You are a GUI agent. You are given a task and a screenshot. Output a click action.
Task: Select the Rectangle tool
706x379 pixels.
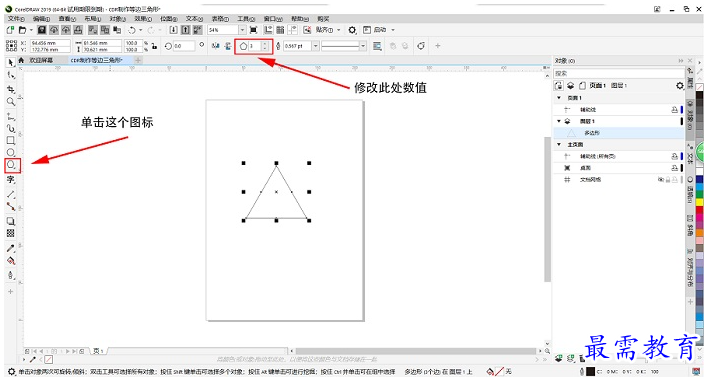coord(11,140)
